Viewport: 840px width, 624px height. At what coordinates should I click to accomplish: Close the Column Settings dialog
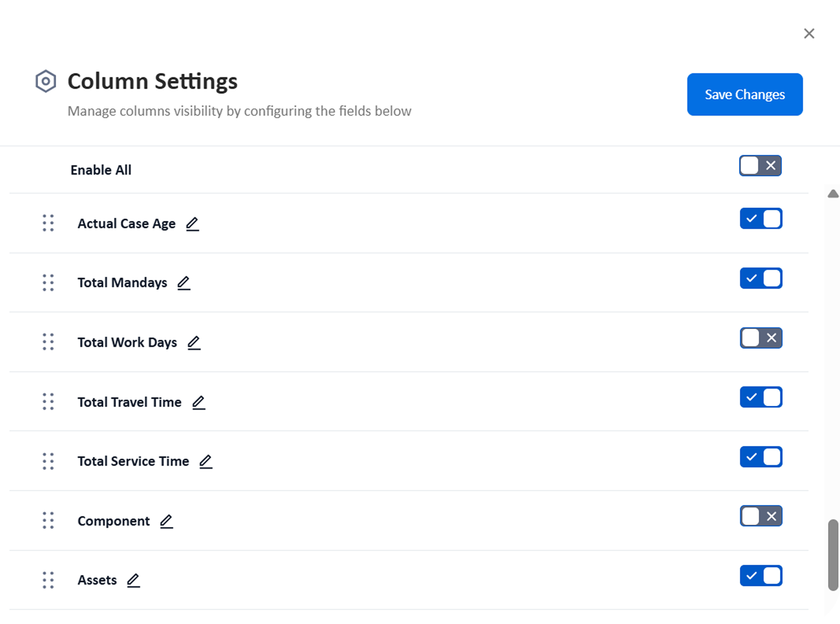click(x=809, y=34)
